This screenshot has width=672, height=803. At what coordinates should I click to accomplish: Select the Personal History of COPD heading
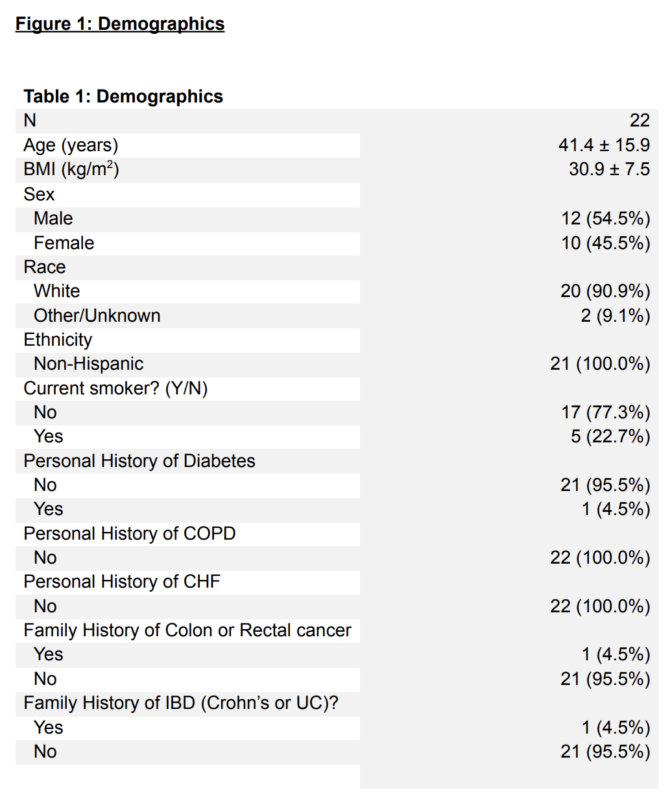click(x=130, y=534)
